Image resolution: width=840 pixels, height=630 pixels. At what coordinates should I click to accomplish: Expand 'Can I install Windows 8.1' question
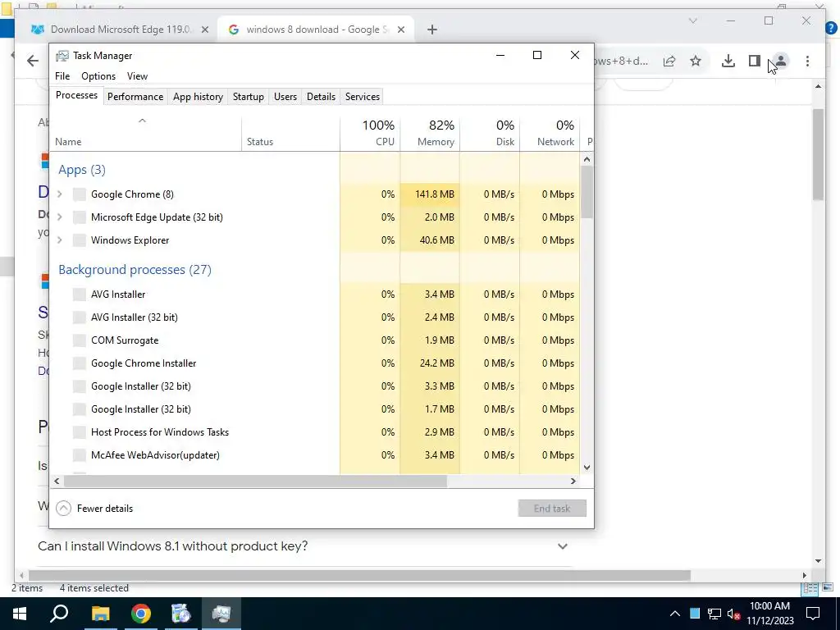coord(563,546)
